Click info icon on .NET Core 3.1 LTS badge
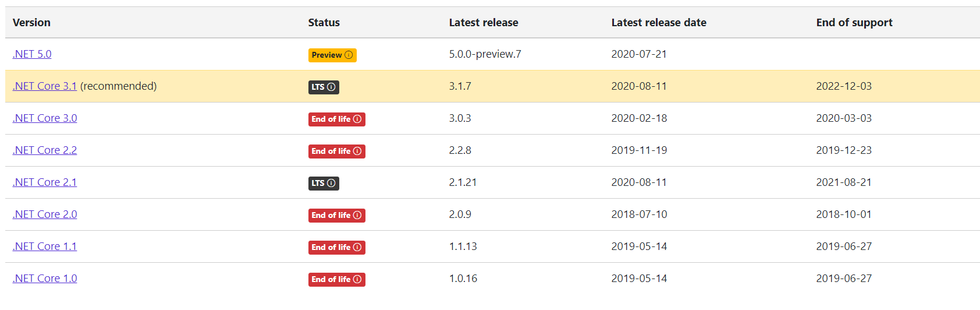Image resolution: width=980 pixels, height=310 pixels. 331,87
